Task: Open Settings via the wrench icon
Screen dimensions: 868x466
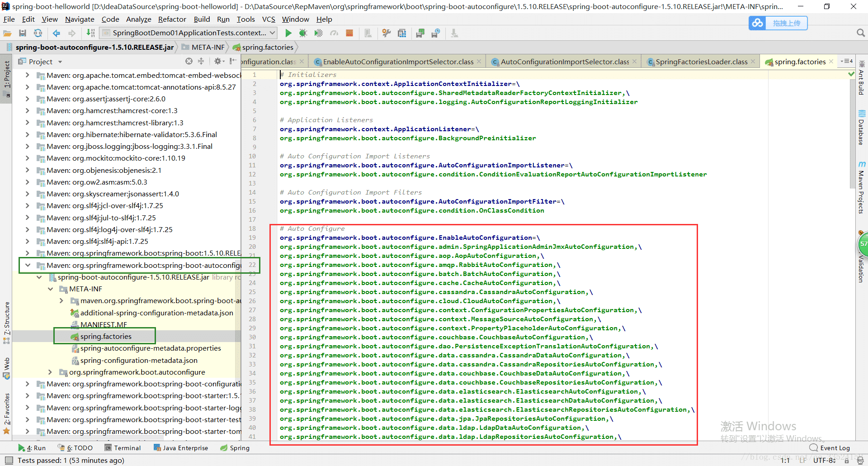Action: click(386, 33)
